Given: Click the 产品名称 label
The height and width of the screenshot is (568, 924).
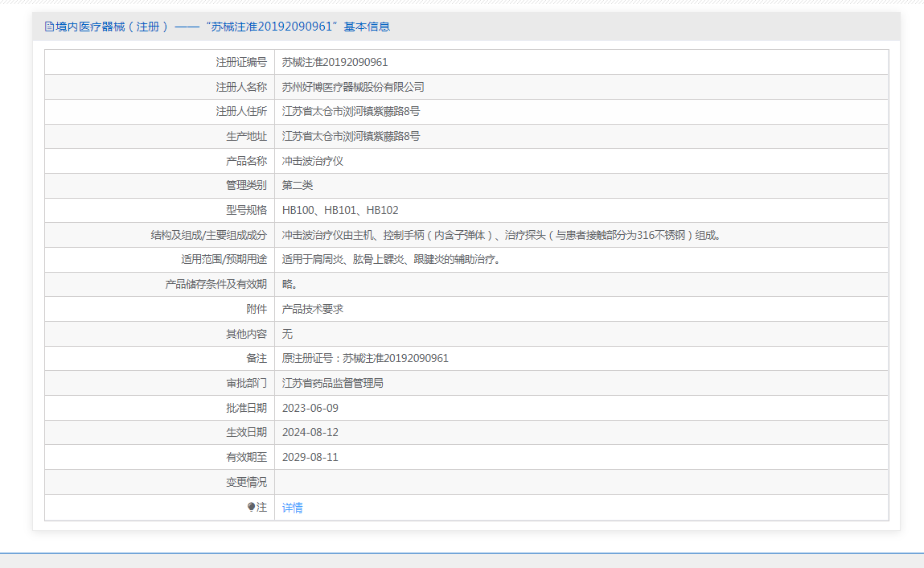Looking at the screenshot, I should 246,161.
